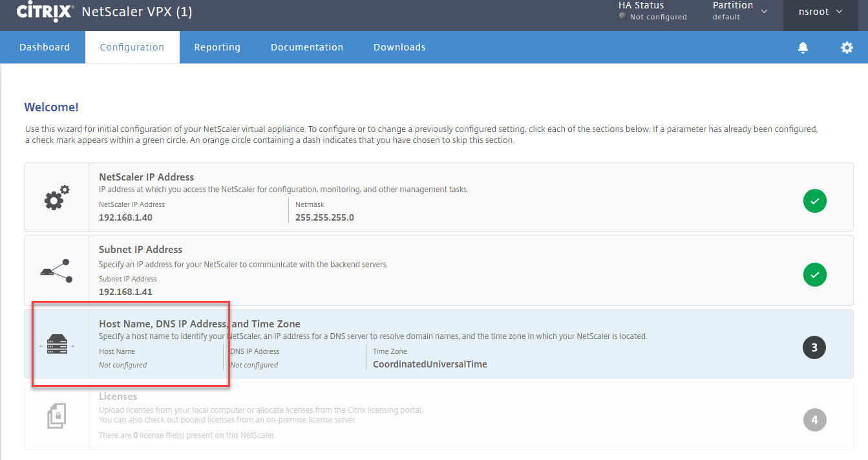
Task: Go to the Documentation tab
Action: click(x=307, y=47)
